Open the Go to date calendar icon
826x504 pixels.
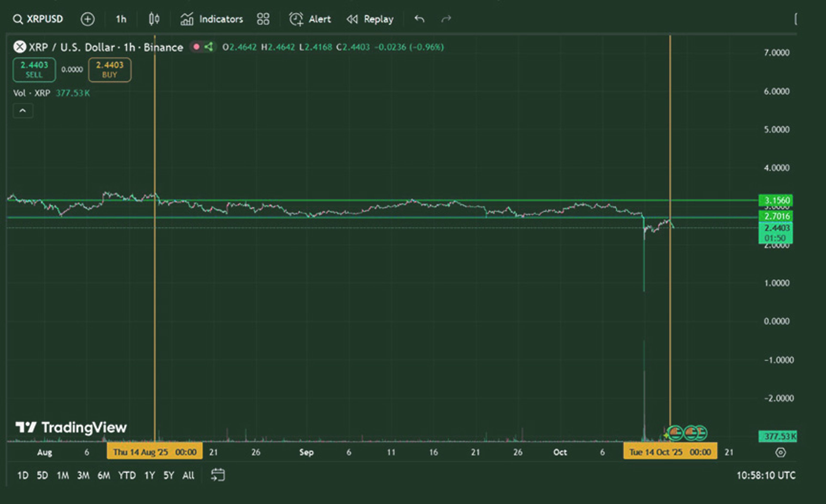point(218,475)
